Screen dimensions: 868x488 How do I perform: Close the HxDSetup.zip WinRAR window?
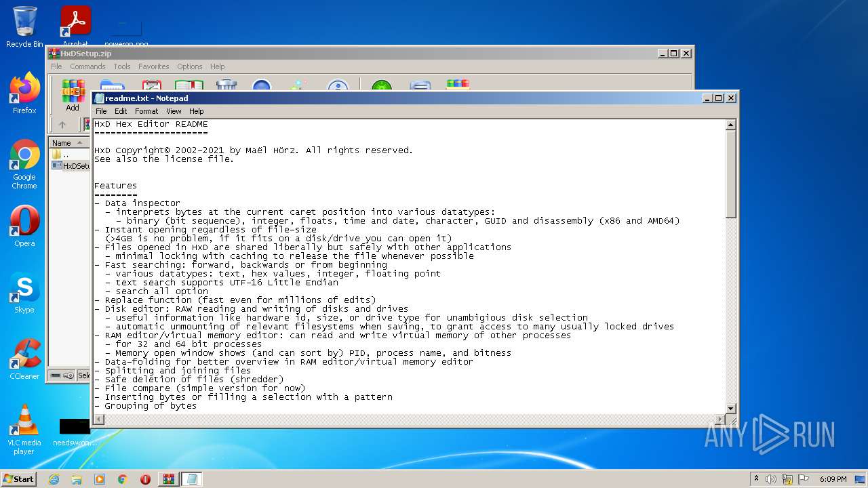pyautogui.click(x=686, y=54)
